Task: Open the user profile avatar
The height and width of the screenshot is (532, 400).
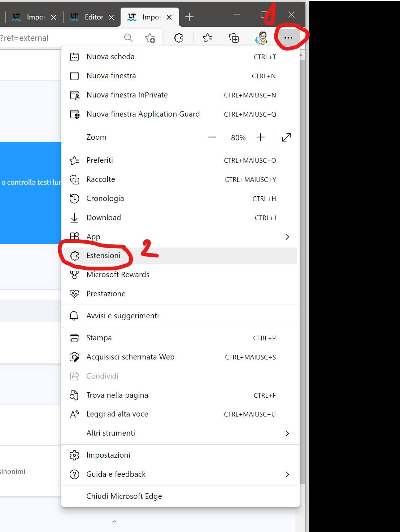Action: (x=261, y=38)
